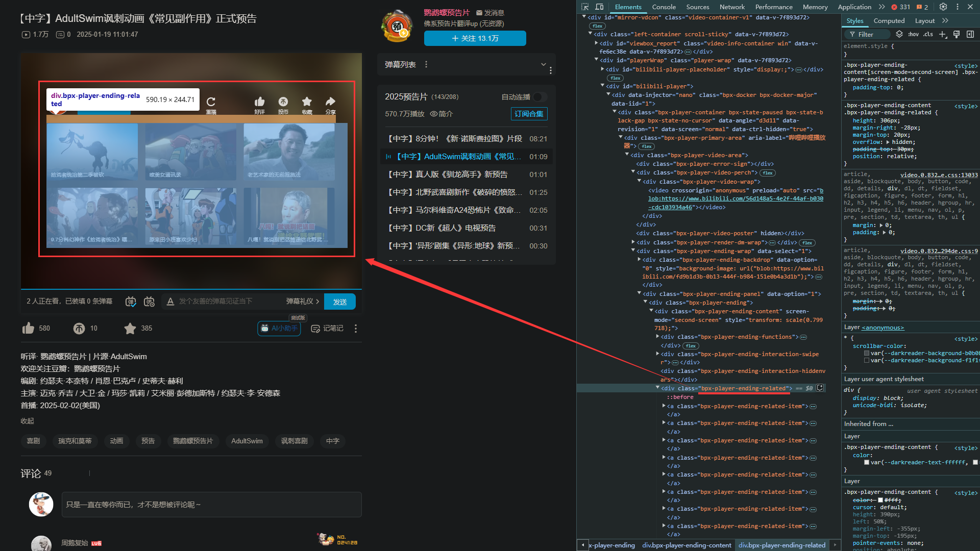Open 简介 collection description

tap(442, 114)
